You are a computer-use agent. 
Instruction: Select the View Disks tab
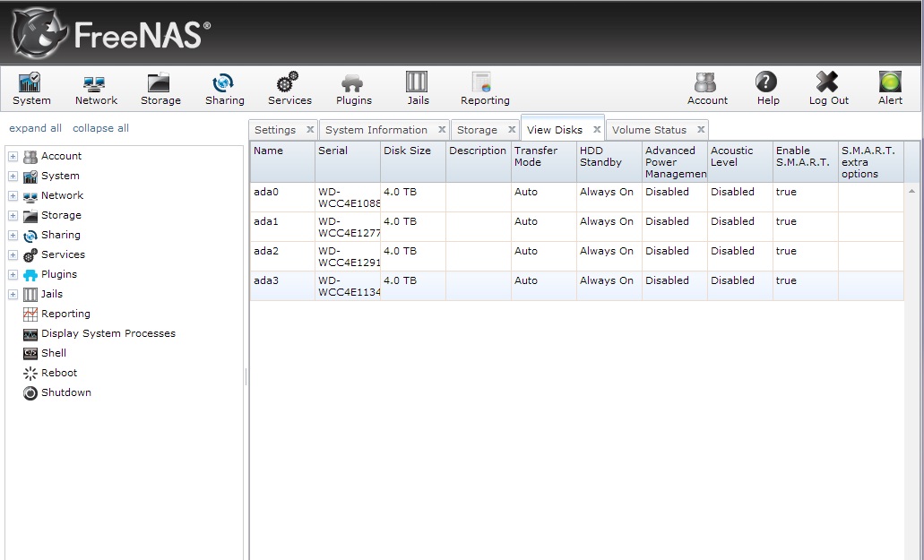555,130
